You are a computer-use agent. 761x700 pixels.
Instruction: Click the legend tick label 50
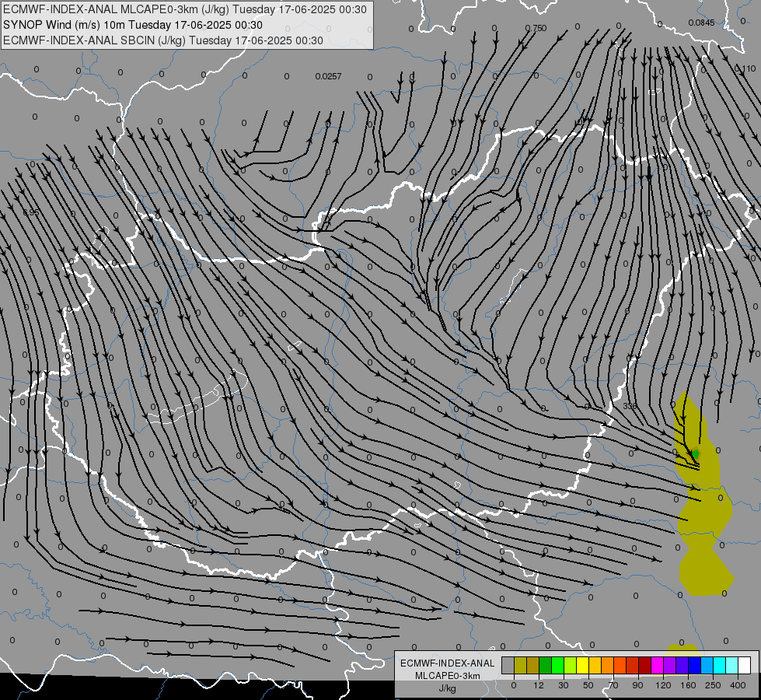click(588, 685)
